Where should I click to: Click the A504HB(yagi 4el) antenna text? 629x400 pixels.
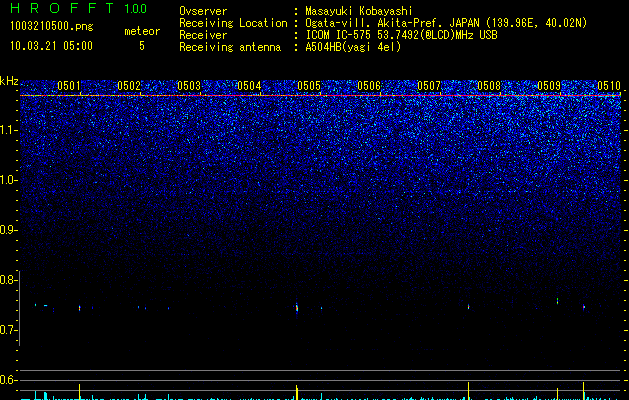pyautogui.click(x=353, y=47)
